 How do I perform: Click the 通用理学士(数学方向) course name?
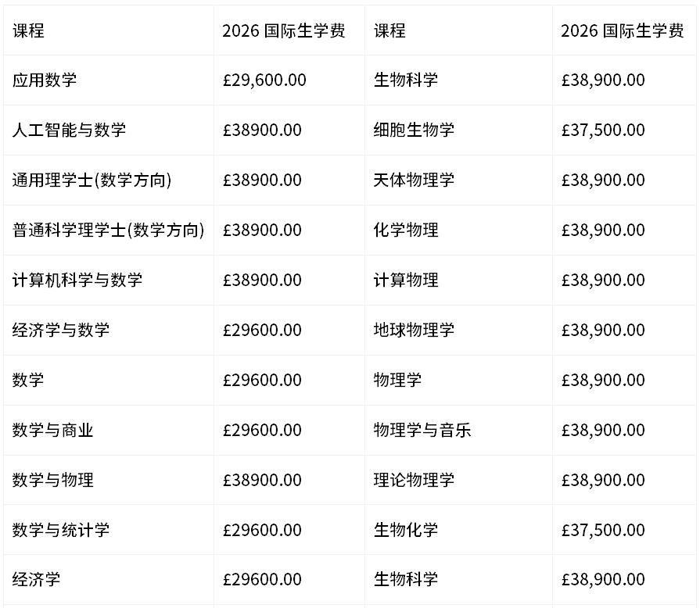click(x=92, y=180)
